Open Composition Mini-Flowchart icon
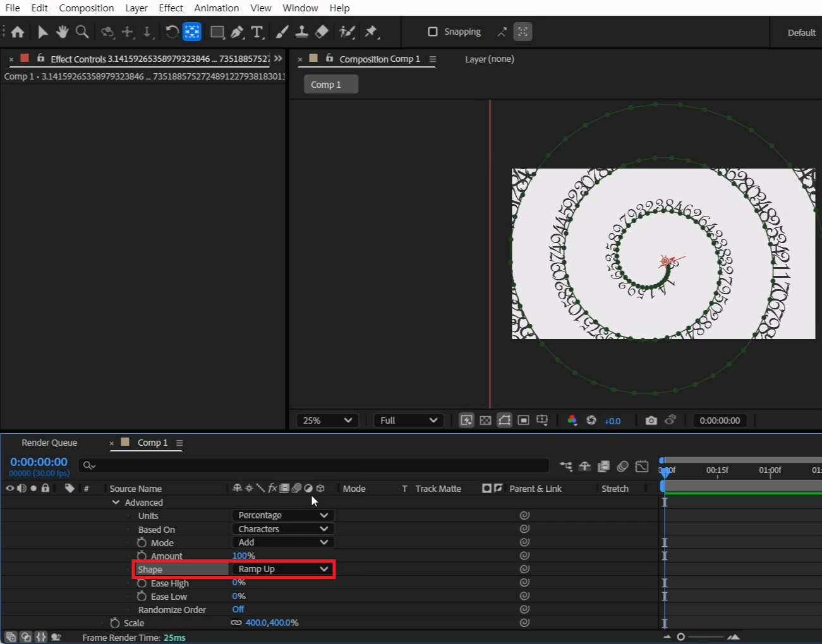The width and height of the screenshot is (822, 644). [x=566, y=466]
